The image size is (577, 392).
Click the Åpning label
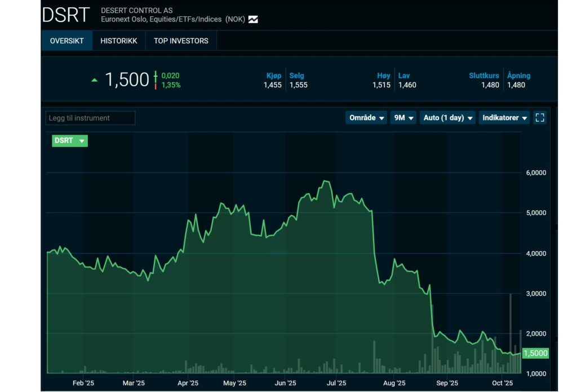pos(518,75)
